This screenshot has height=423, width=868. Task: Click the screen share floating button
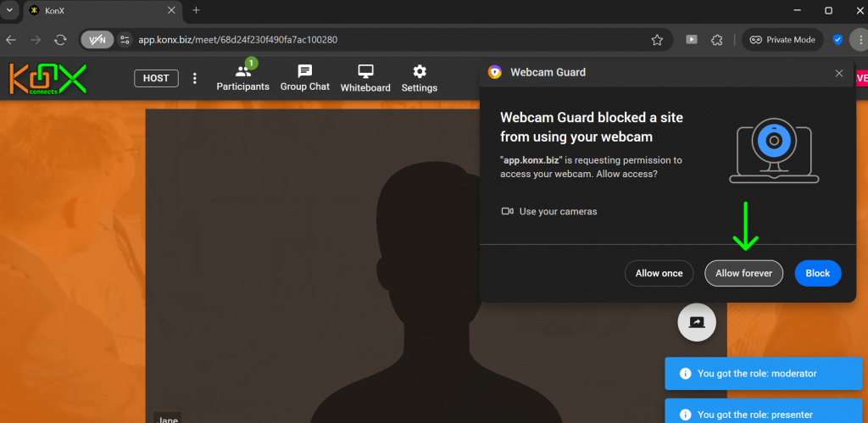[697, 322]
